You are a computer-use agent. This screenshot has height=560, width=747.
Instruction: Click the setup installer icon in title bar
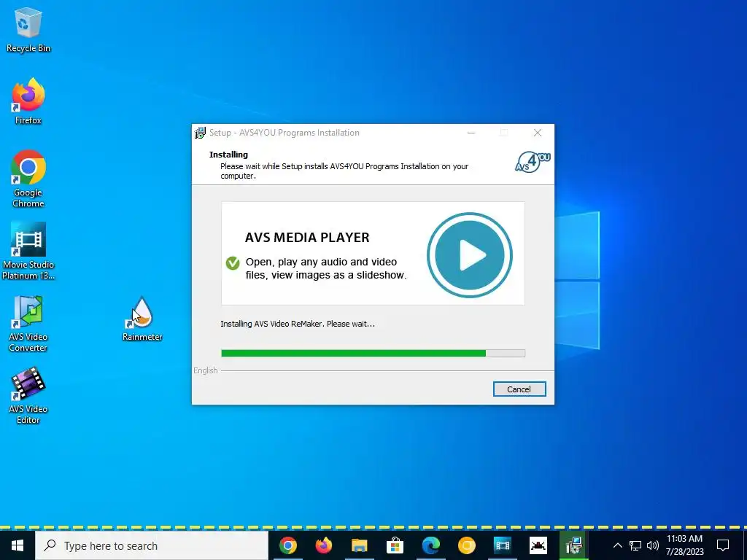point(200,133)
